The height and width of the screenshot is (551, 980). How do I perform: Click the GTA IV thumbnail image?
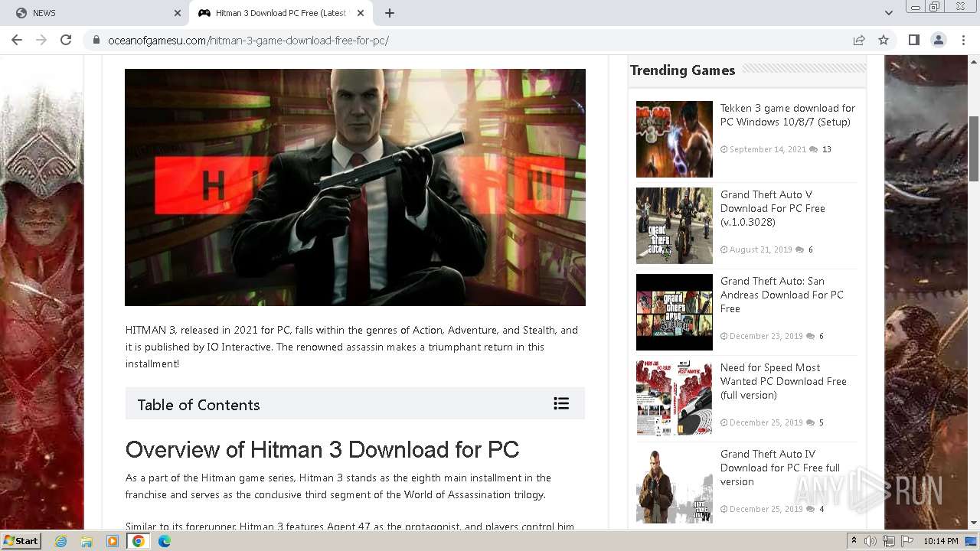(675, 485)
